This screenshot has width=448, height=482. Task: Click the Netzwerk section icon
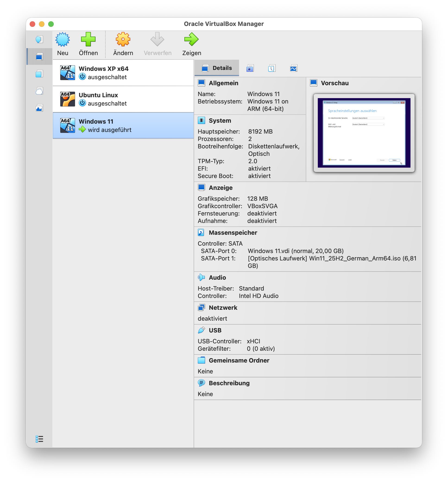tap(202, 307)
